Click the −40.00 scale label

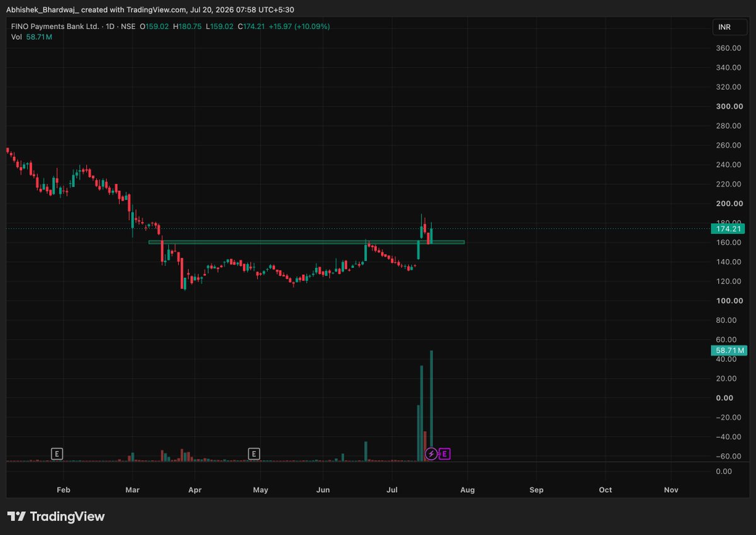point(728,437)
